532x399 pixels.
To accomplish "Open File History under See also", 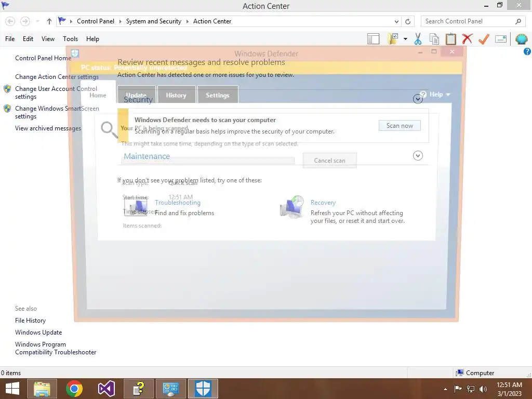I will (x=30, y=320).
